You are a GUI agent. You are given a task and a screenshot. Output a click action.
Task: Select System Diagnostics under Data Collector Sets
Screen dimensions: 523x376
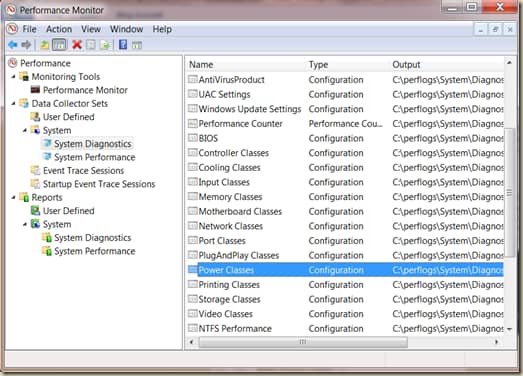tap(93, 144)
